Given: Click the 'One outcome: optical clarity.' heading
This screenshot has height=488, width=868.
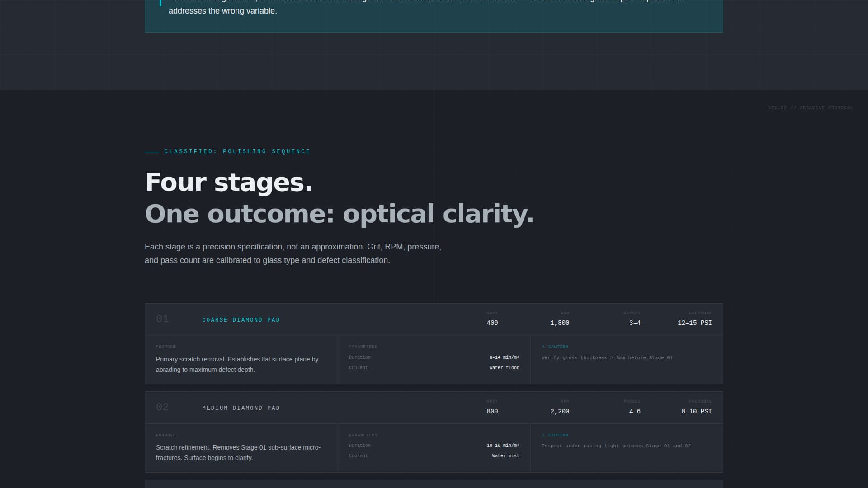Looking at the screenshot, I should click(x=339, y=214).
